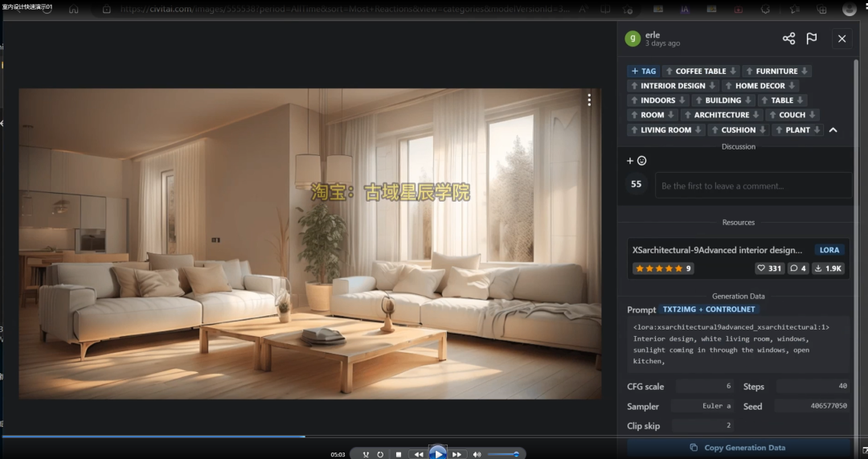Image resolution: width=868 pixels, height=459 pixels.
Task: Open the three-dot menu on the image
Action: pos(589,100)
